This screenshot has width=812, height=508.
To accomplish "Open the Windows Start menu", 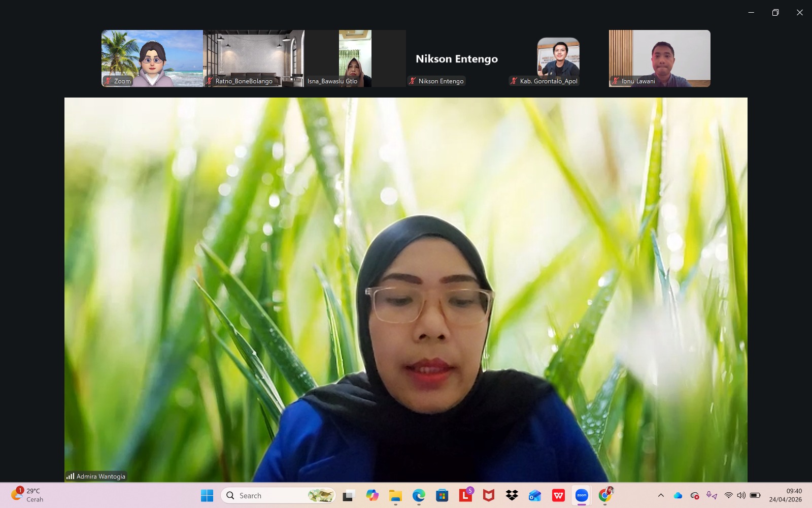I will [x=207, y=495].
